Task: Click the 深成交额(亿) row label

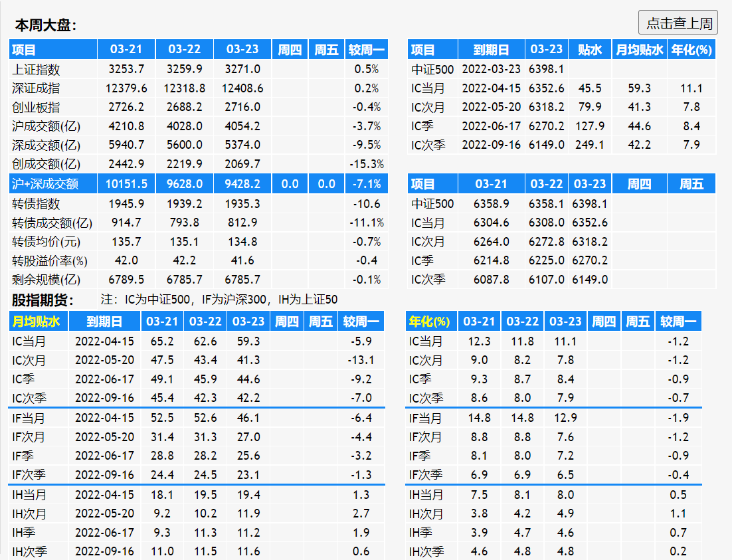Action: coord(46,145)
